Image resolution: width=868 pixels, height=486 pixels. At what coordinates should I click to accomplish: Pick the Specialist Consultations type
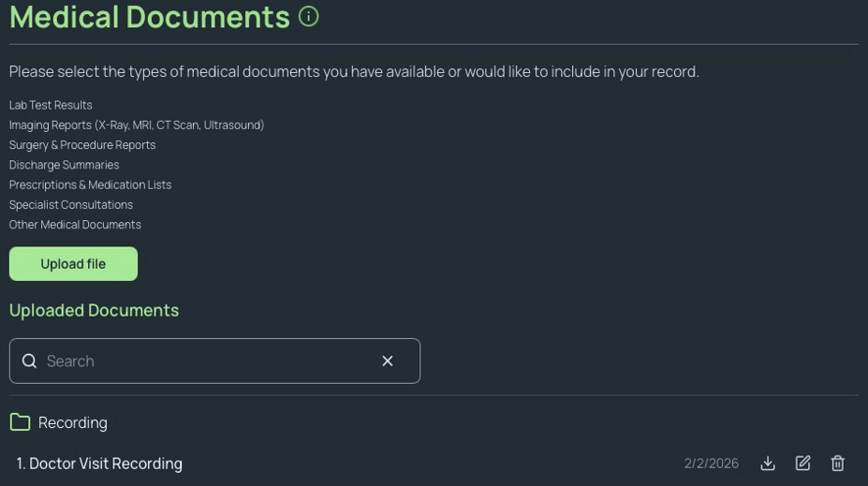tap(71, 205)
